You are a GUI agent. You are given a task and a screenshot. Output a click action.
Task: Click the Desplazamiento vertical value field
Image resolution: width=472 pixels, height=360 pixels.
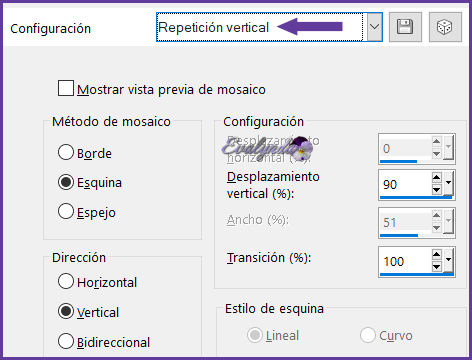(x=405, y=184)
